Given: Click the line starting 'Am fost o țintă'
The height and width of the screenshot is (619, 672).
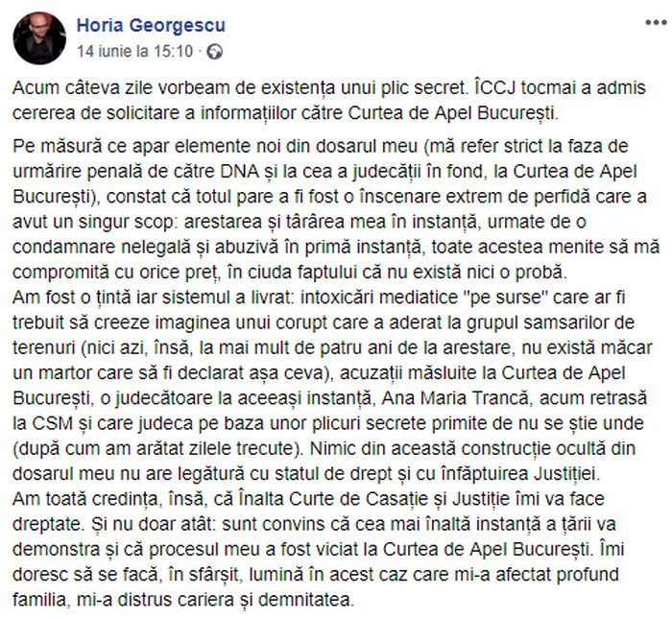Looking at the screenshot, I should click(319, 298).
